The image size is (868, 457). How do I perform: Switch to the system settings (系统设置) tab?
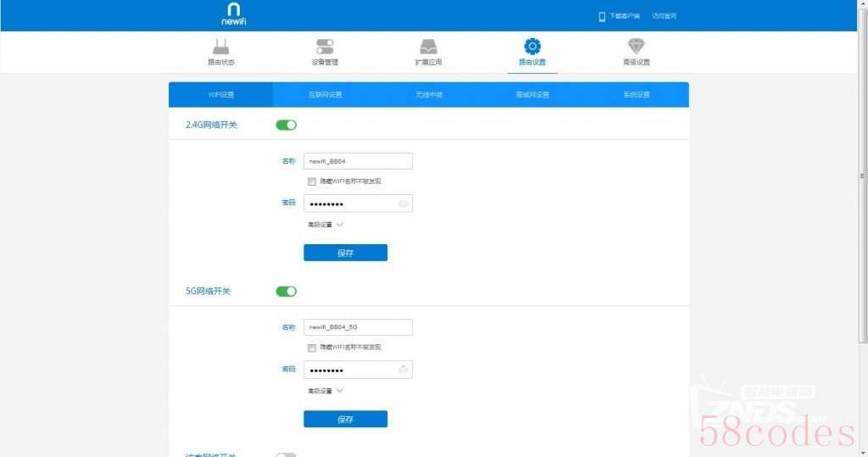(x=637, y=94)
